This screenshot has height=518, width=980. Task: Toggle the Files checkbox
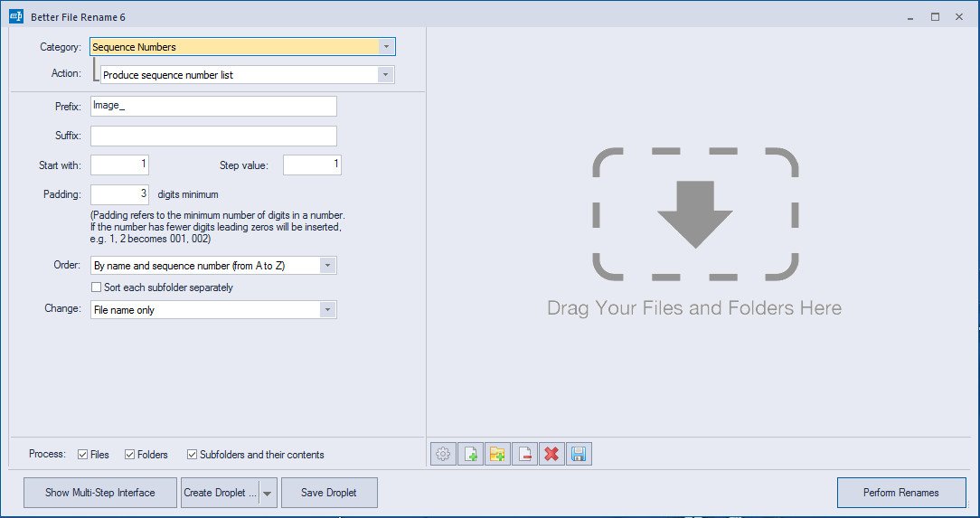83,455
